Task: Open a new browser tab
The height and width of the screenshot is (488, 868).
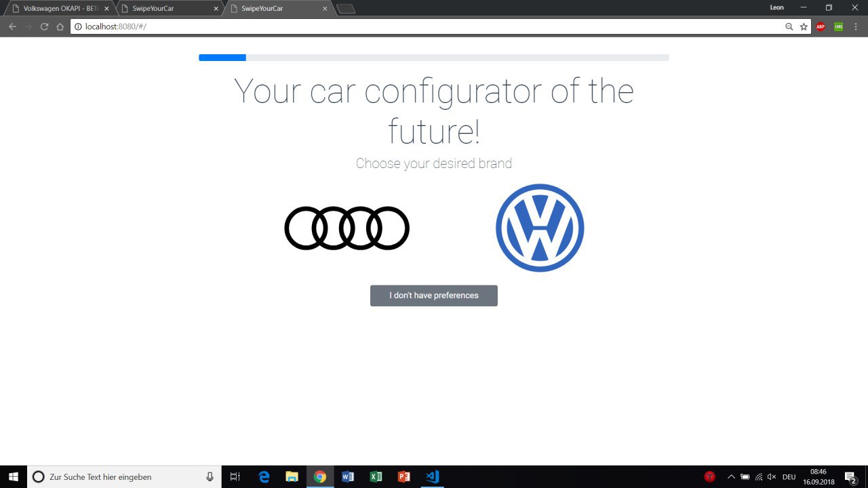Action: tap(346, 9)
